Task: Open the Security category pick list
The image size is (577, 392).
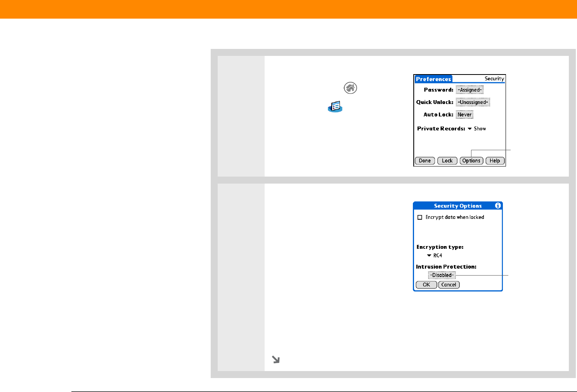Action: pyautogui.click(x=494, y=79)
